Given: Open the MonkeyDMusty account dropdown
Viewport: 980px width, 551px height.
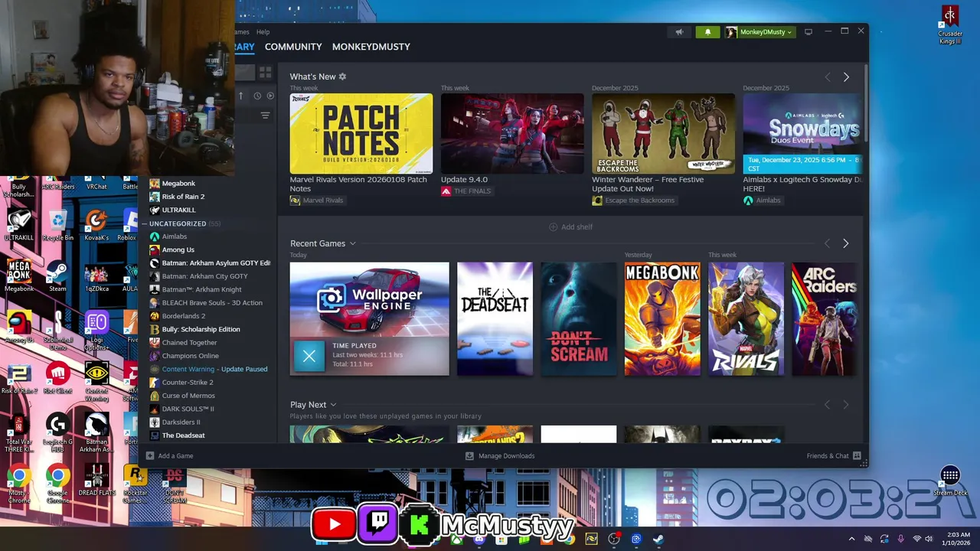Looking at the screenshot, I should pos(759,32).
